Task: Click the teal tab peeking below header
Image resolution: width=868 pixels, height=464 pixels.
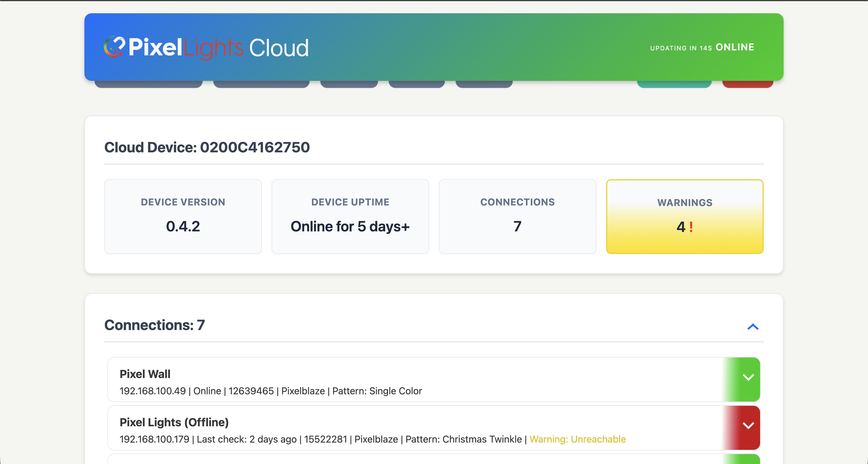Action: 674,85
